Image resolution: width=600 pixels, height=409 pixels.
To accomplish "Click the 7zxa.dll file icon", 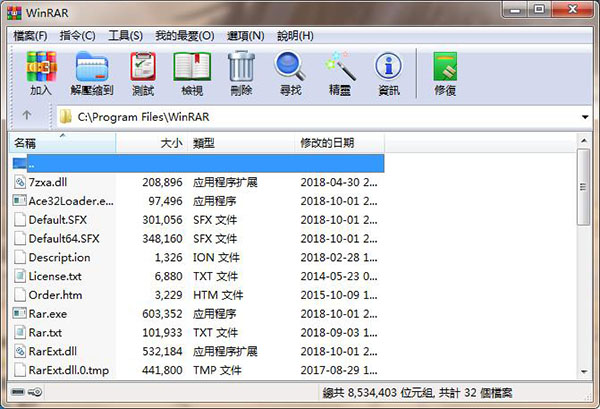I will [x=20, y=182].
